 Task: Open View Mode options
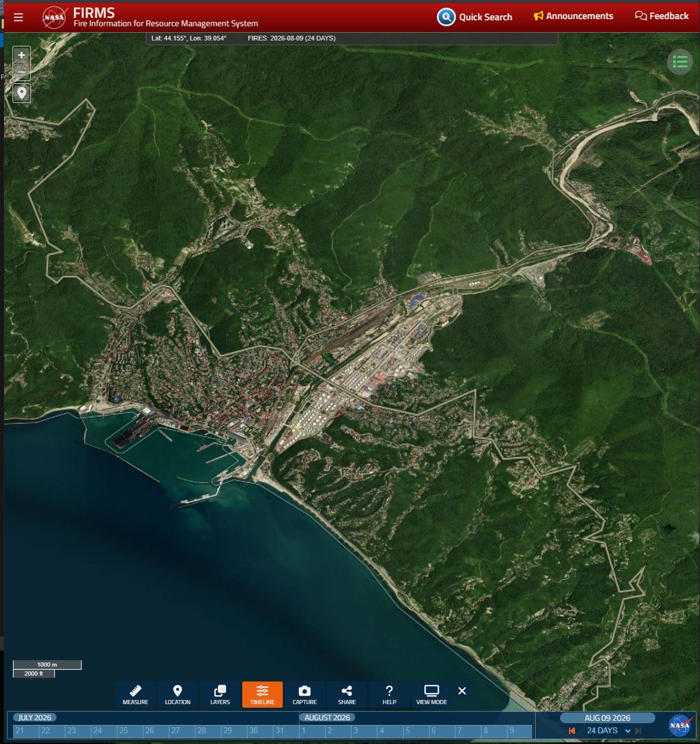(432, 695)
